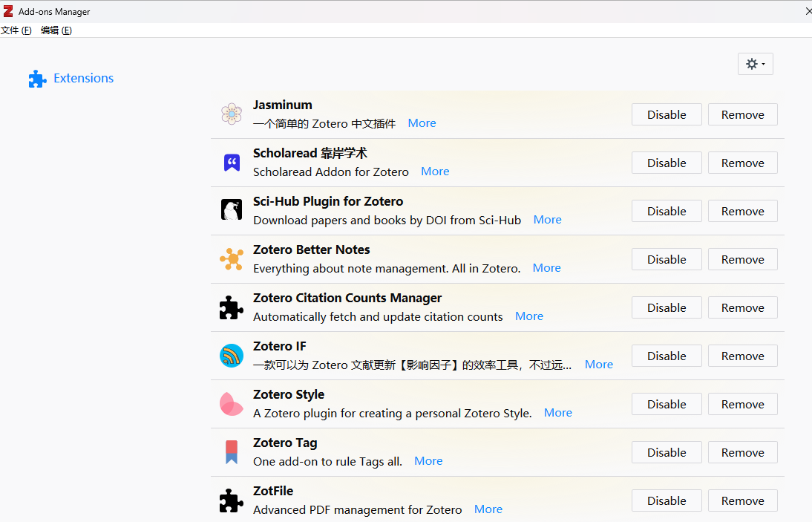Screen dimensions: 812x522
Task: Disable the Sci-Hub Plugin
Action: 667,211
